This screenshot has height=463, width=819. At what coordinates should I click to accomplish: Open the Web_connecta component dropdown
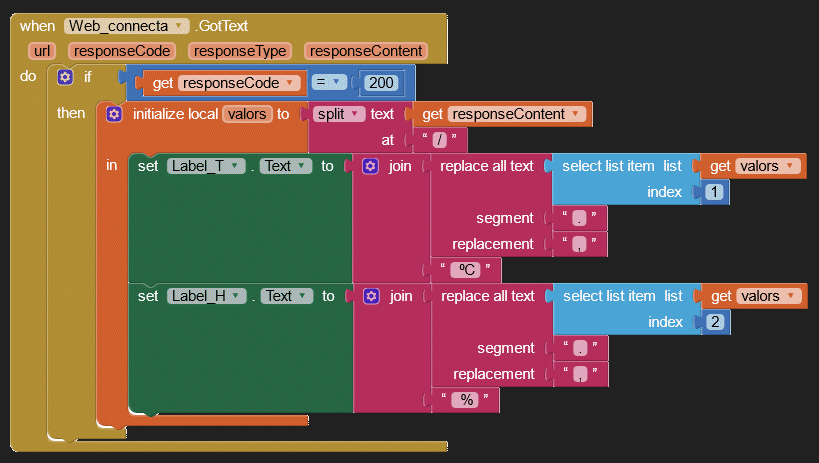click(x=178, y=27)
